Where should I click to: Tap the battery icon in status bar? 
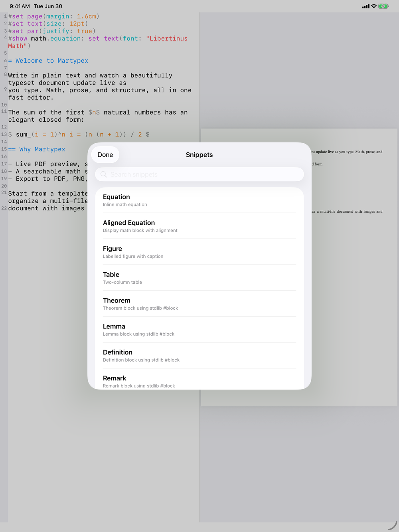[x=383, y=6]
